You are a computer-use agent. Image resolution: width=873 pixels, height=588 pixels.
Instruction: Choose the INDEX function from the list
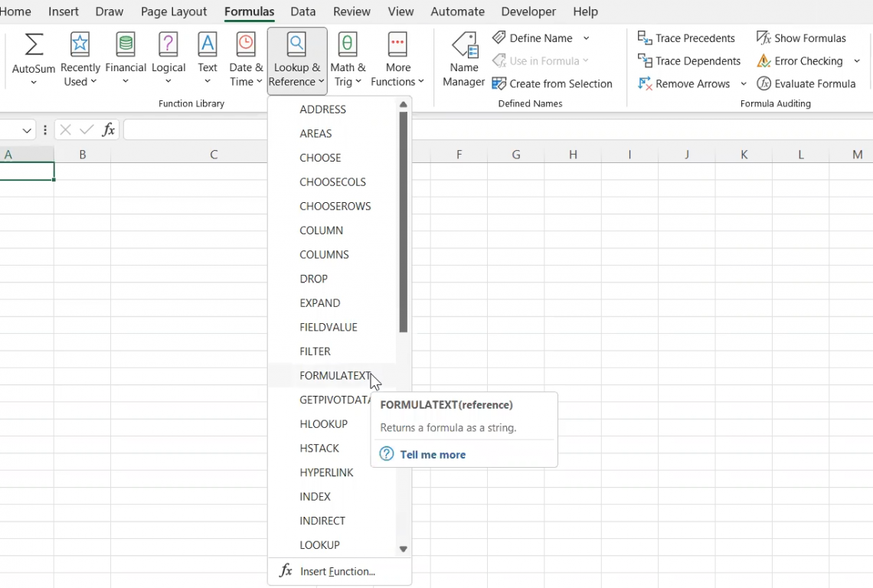[315, 497]
